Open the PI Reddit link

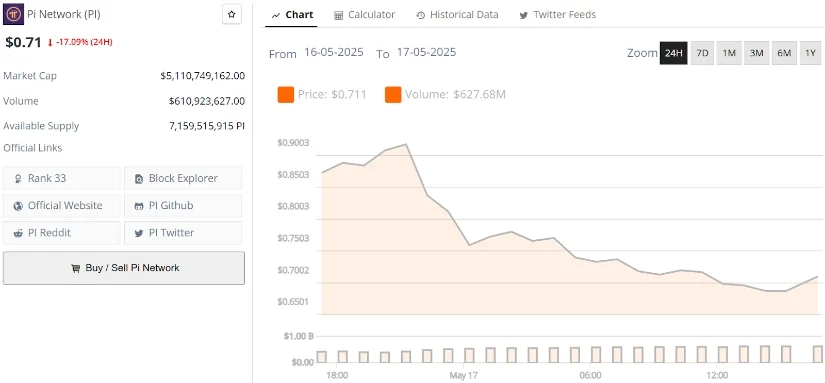point(62,233)
